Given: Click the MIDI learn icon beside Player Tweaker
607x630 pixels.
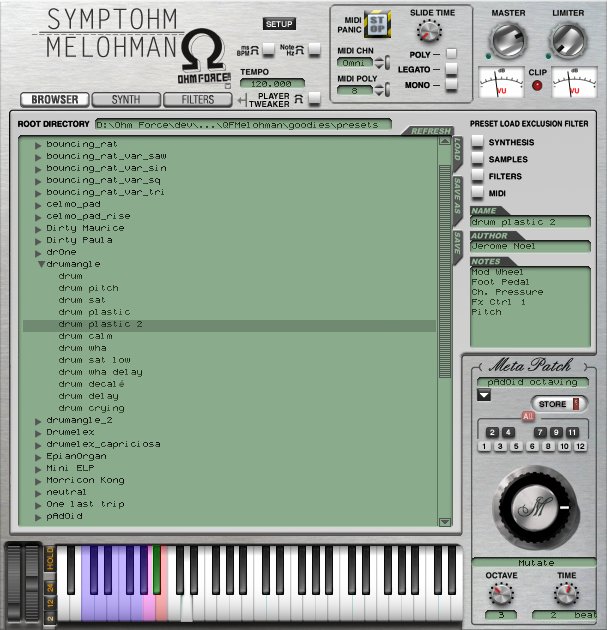Looking at the screenshot, I should click(298, 99).
